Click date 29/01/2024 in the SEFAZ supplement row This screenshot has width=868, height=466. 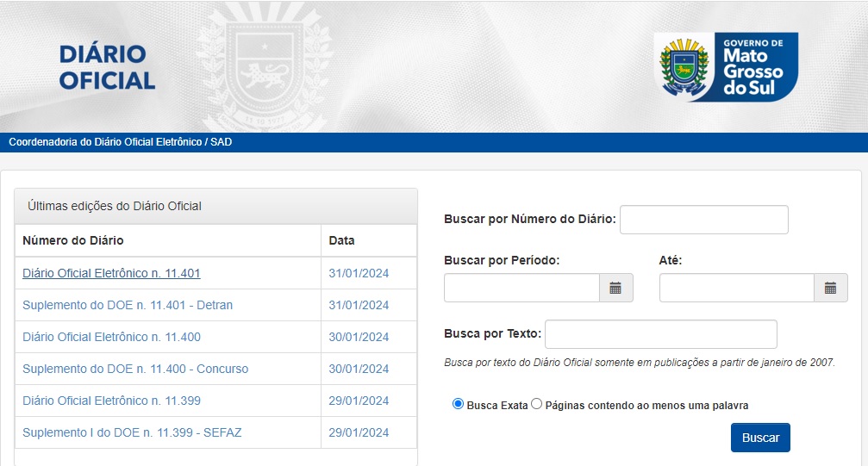point(359,432)
